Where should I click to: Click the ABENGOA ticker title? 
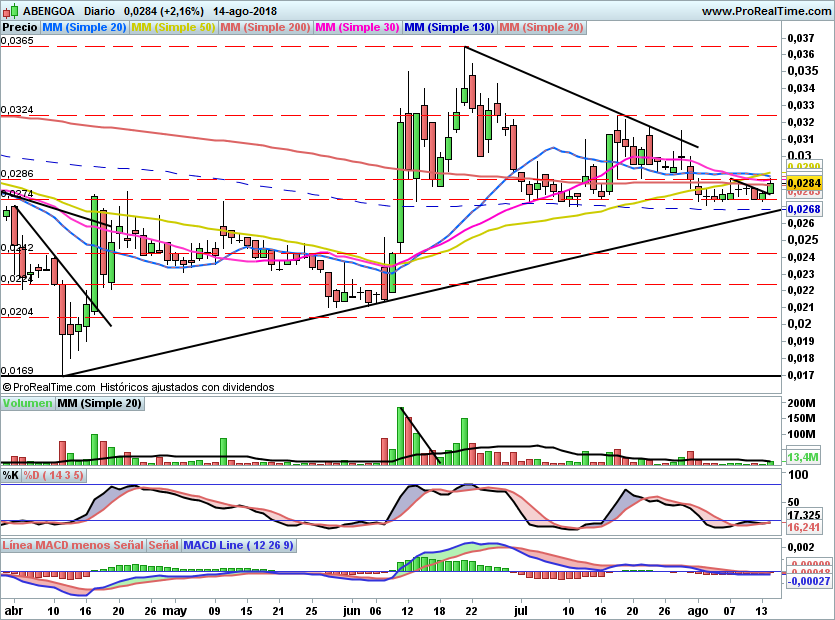pyautogui.click(x=49, y=11)
